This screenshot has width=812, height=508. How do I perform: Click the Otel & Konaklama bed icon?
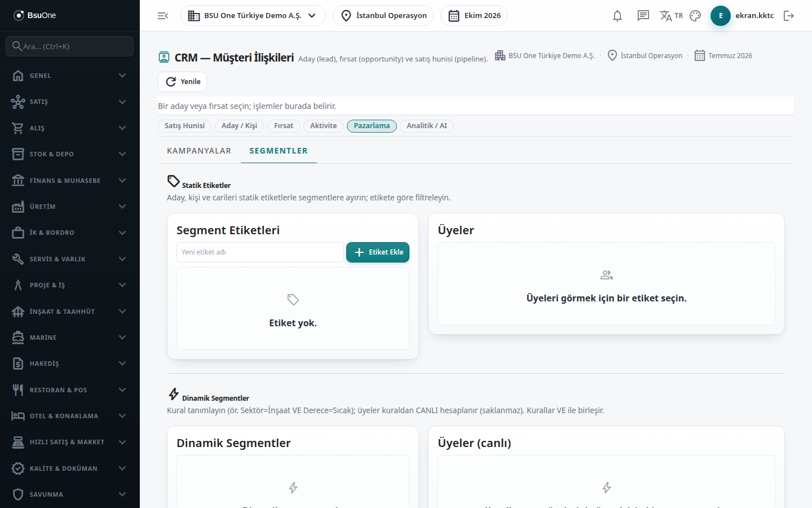[18, 416]
